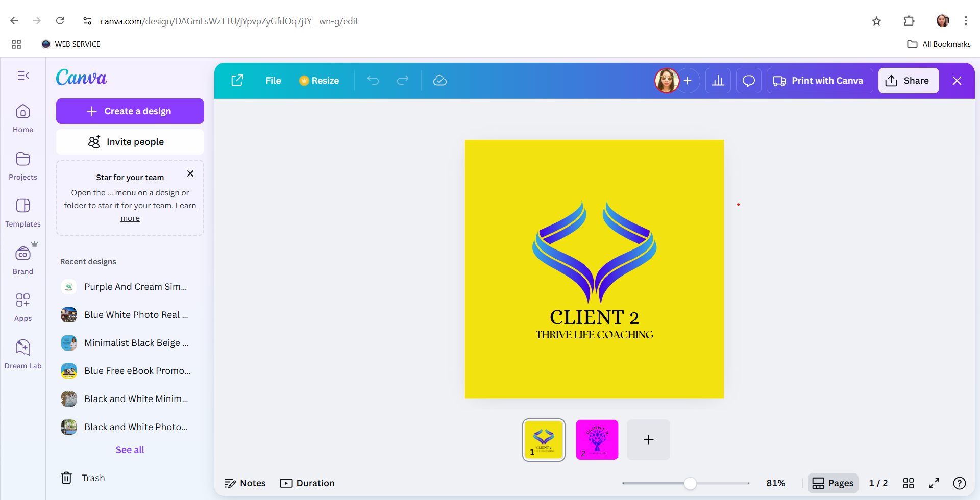Viewport: 980px width, 500px height.
Task: See all recent designs
Action: [x=130, y=450]
